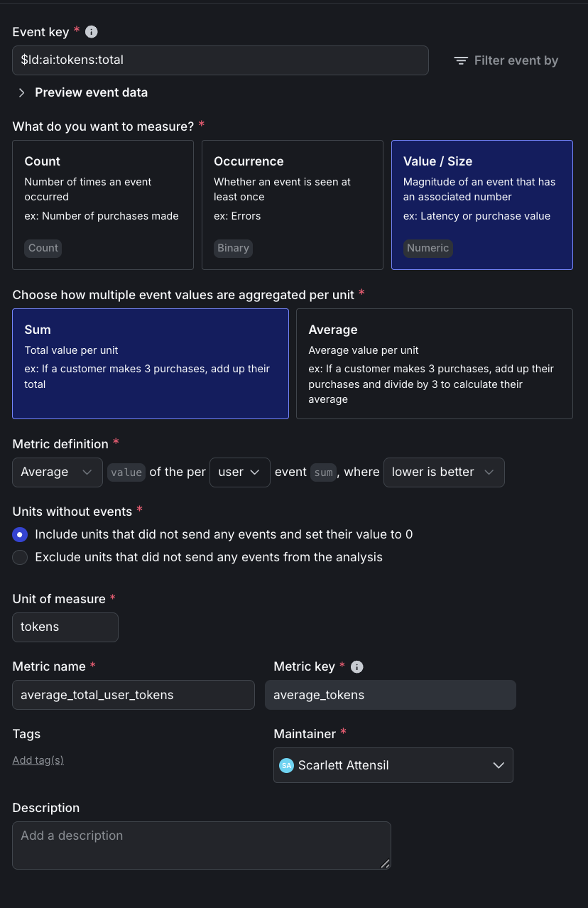Choose the Value / Size option

[x=481, y=205]
